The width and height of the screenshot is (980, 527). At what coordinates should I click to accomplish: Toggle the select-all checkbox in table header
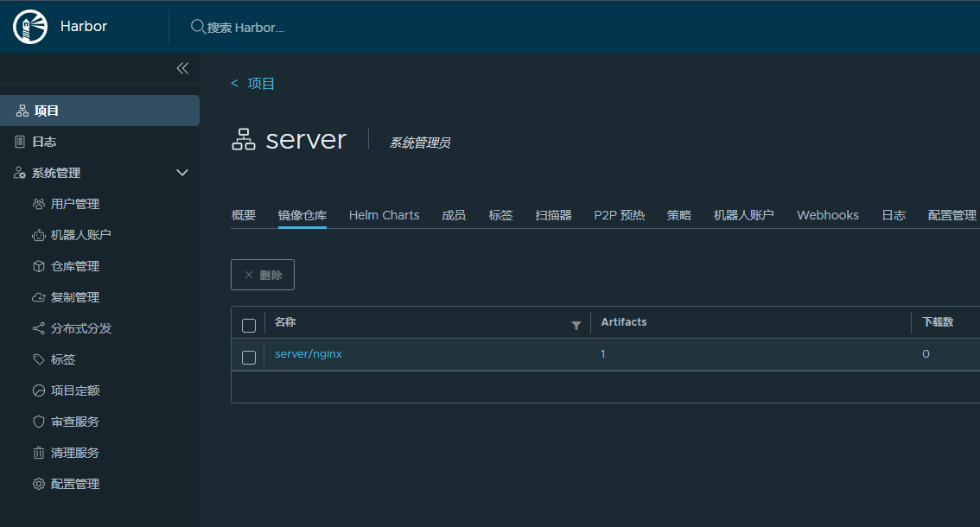click(x=249, y=326)
